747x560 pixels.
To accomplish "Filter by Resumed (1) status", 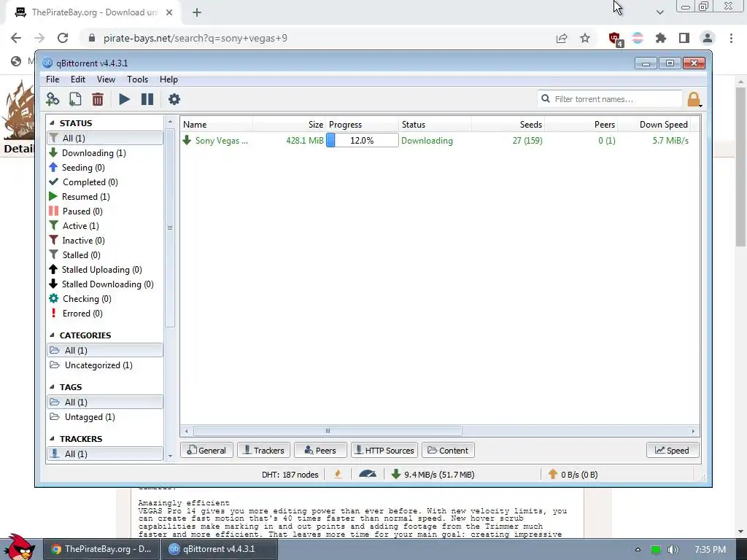I will tap(86, 197).
